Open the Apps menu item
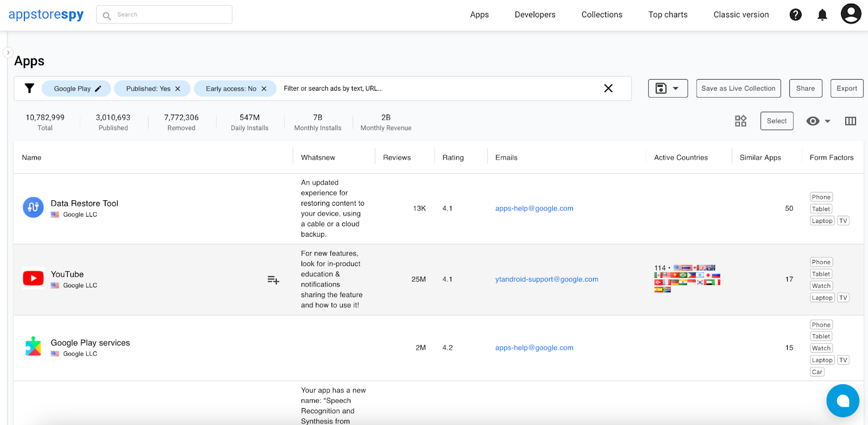Image resolution: width=868 pixels, height=425 pixels. click(x=480, y=15)
